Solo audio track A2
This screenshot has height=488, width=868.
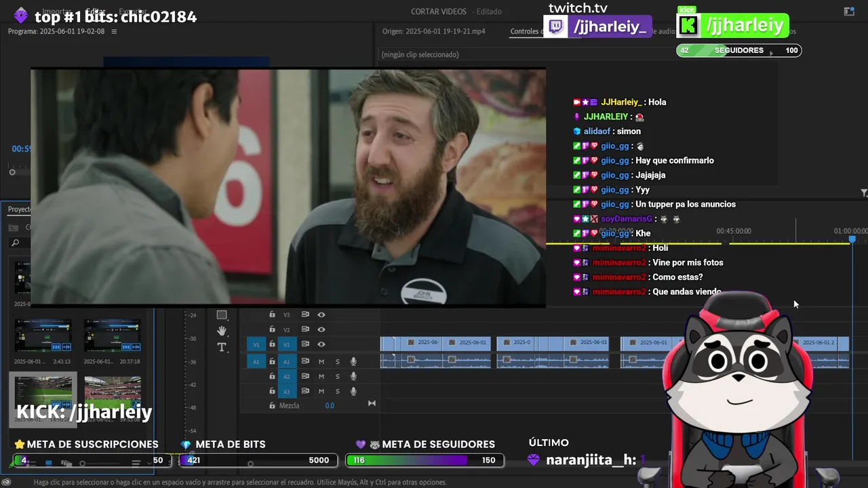pyautogui.click(x=337, y=376)
